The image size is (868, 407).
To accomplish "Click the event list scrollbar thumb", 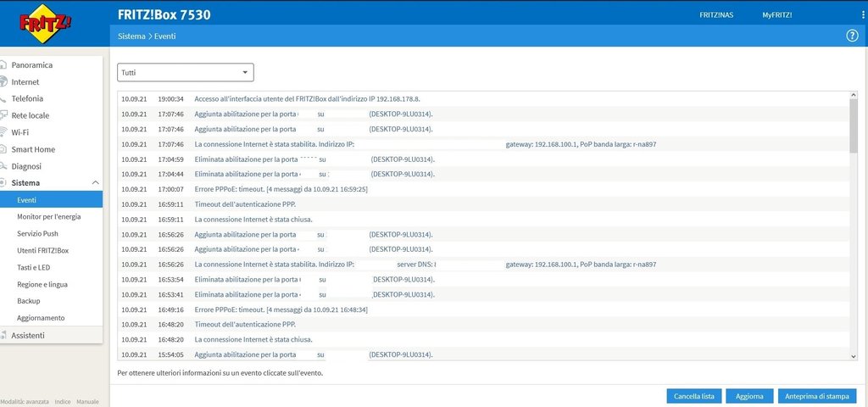I will (x=853, y=127).
